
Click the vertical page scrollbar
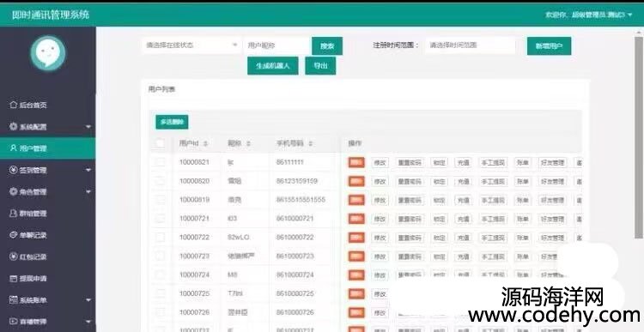point(638,137)
